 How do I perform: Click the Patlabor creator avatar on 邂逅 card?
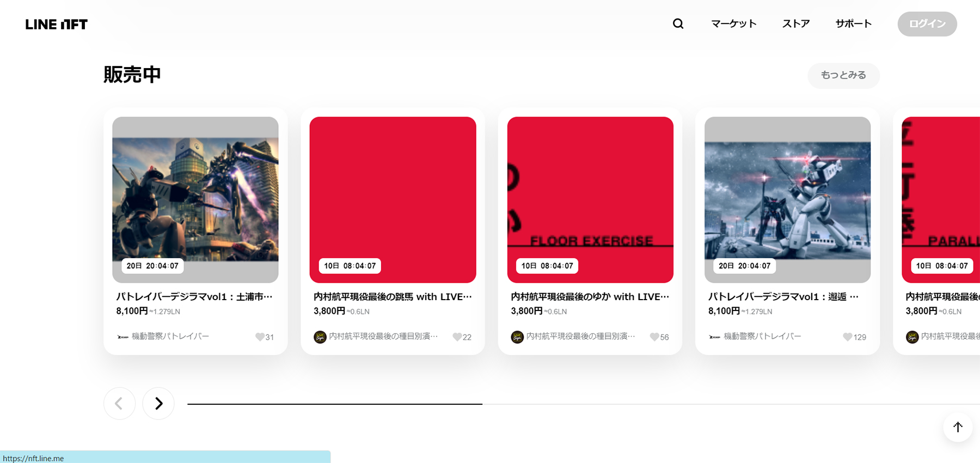tap(714, 337)
